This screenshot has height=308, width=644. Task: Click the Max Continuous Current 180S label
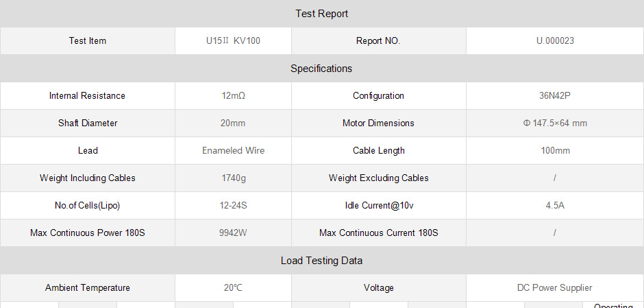coord(378,233)
